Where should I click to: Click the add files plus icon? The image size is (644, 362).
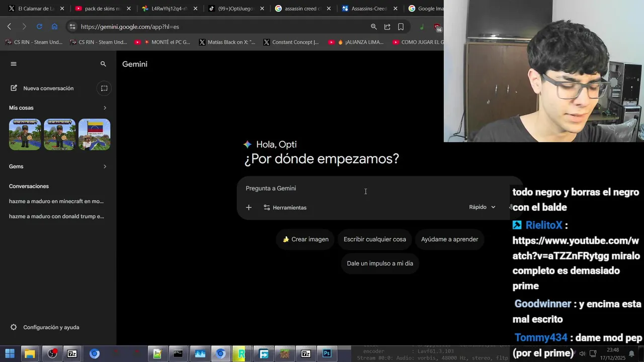pyautogui.click(x=249, y=207)
